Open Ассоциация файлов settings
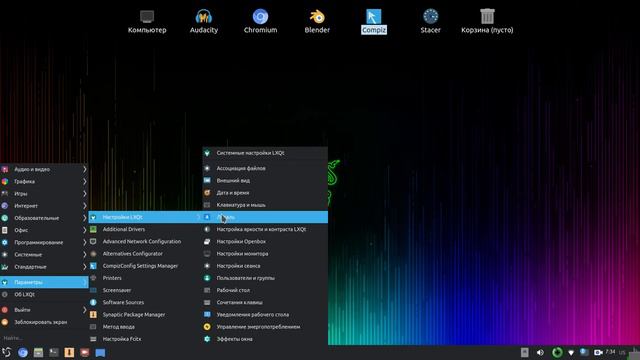This screenshot has width=640, height=360. coord(265,168)
